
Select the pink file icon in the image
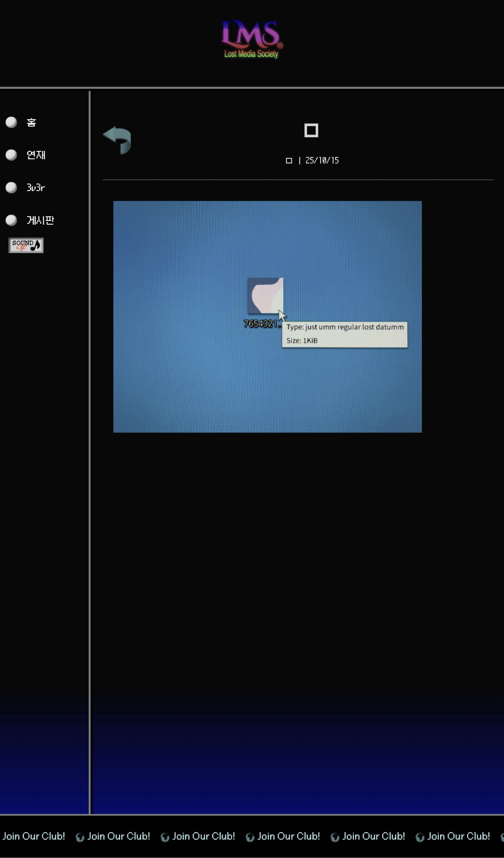pyautogui.click(x=266, y=296)
